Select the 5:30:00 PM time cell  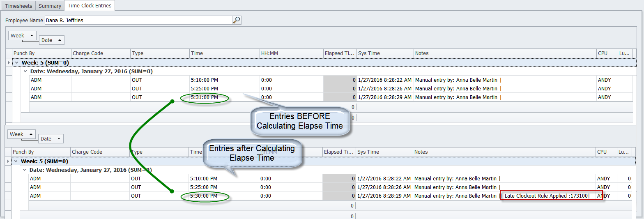(204, 196)
